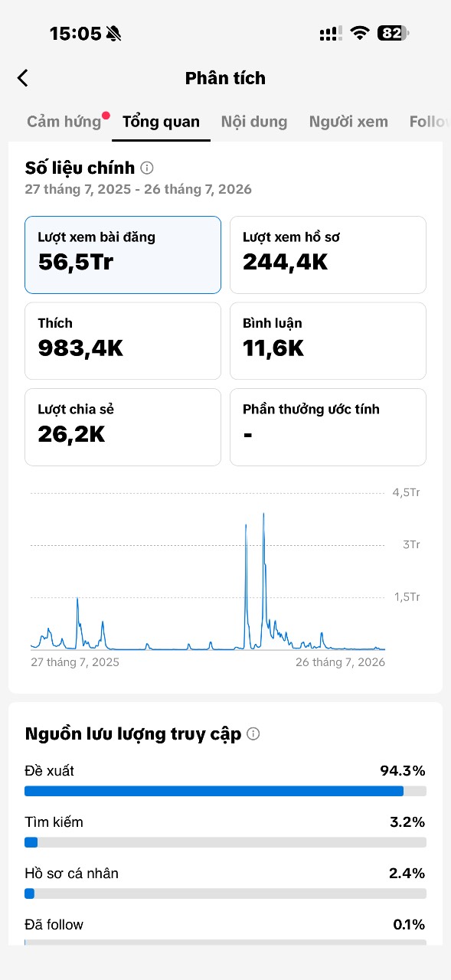This screenshot has height=980, width=451.
Task: Choose the Bình luận metric card
Action: [x=328, y=341]
